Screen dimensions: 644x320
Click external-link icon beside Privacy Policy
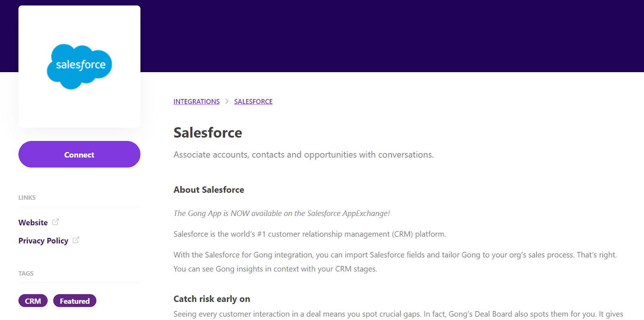[76, 240]
